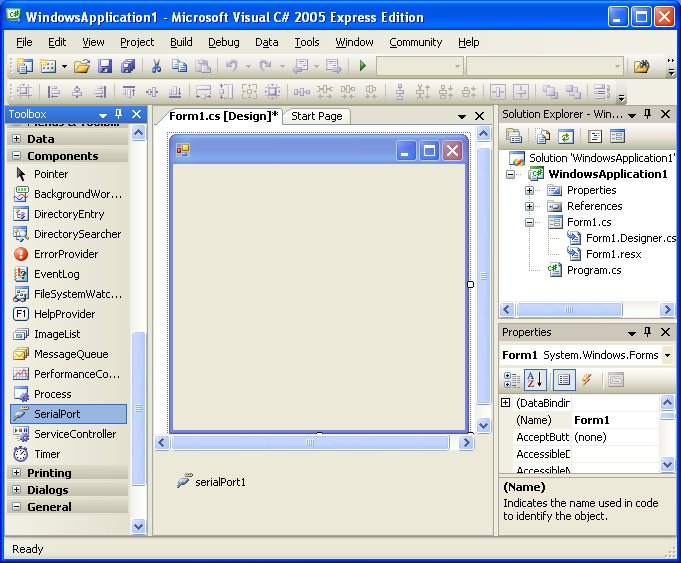Collapse the Form1.cs tree node
Screen dimensions: 681x563
[x=529, y=222]
